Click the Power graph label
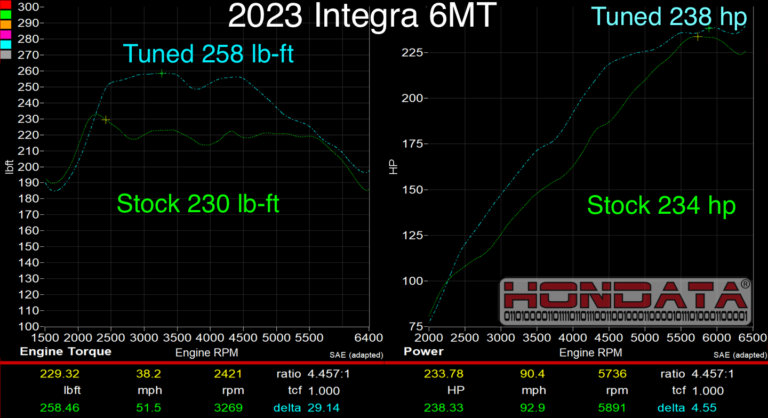The height and width of the screenshot is (418, 768). click(423, 353)
